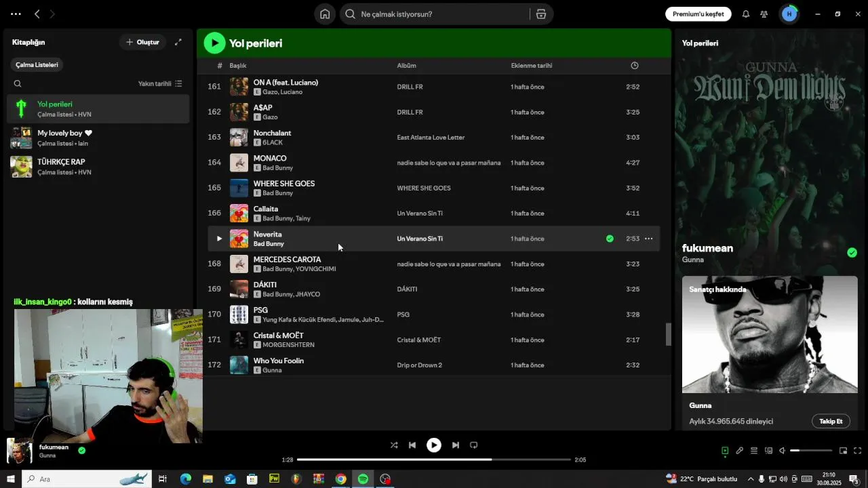Sort tracks by the 'Başlık' column header
The image size is (868, 488).
(238, 66)
